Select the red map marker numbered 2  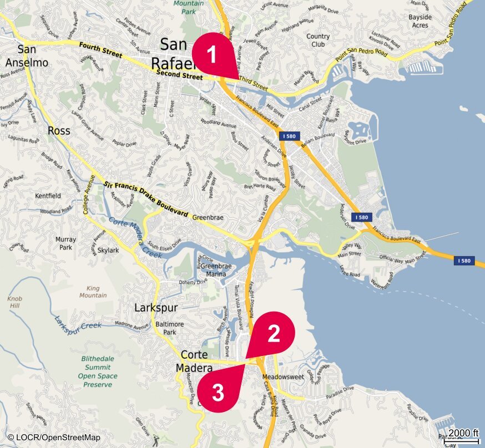pos(272,334)
